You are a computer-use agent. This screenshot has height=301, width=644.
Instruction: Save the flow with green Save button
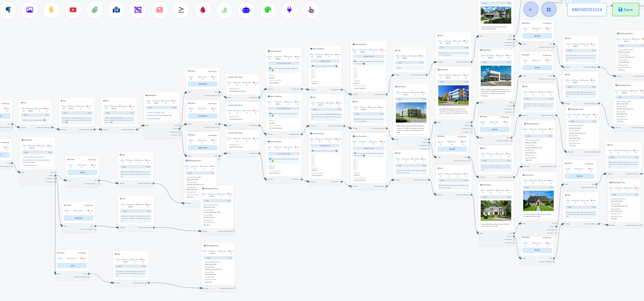tap(625, 10)
